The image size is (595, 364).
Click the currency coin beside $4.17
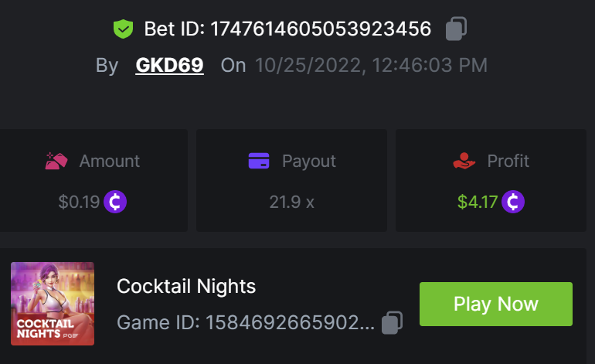[513, 202]
